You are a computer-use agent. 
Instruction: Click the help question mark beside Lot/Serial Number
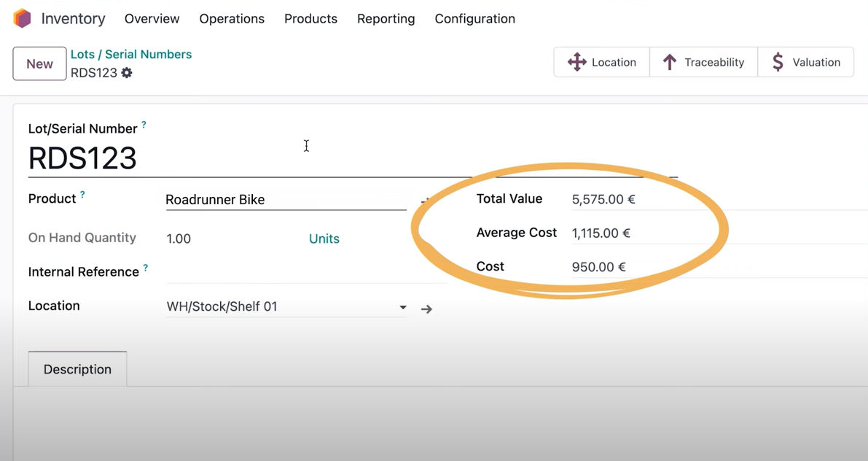tap(144, 124)
